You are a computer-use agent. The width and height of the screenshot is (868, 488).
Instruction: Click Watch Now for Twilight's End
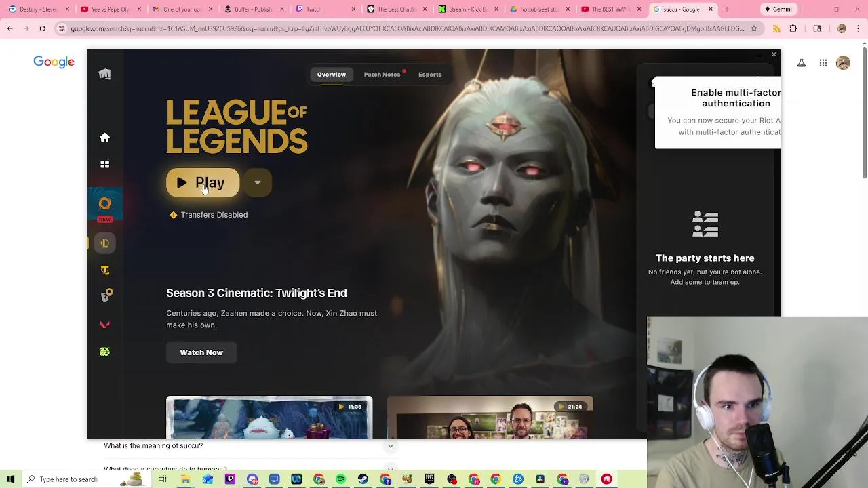click(201, 352)
